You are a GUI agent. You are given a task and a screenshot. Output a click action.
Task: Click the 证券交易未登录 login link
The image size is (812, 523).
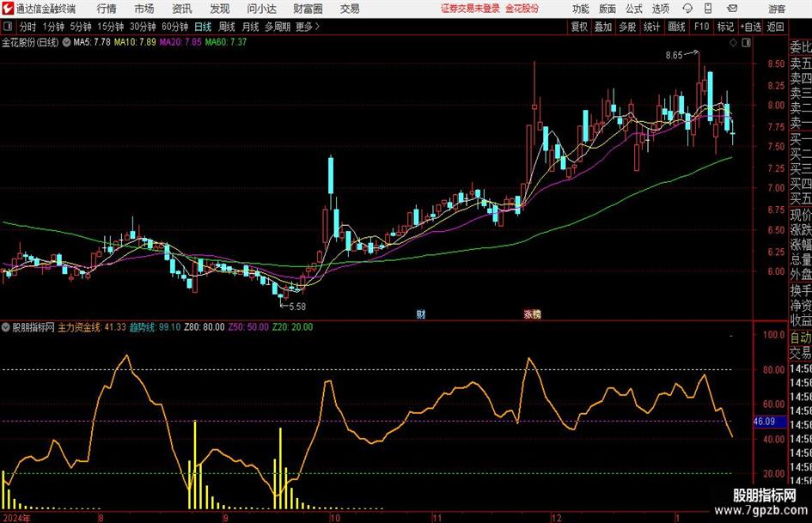click(470, 9)
